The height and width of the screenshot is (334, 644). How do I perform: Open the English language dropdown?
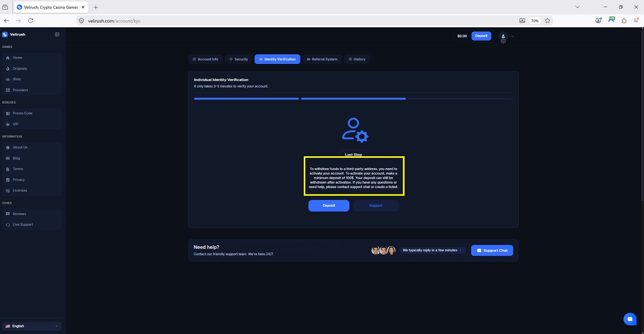coord(32,326)
